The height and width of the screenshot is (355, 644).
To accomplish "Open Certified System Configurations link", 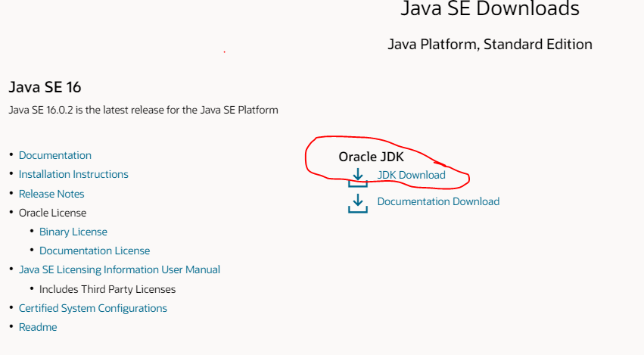I will pyautogui.click(x=93, y=308).
